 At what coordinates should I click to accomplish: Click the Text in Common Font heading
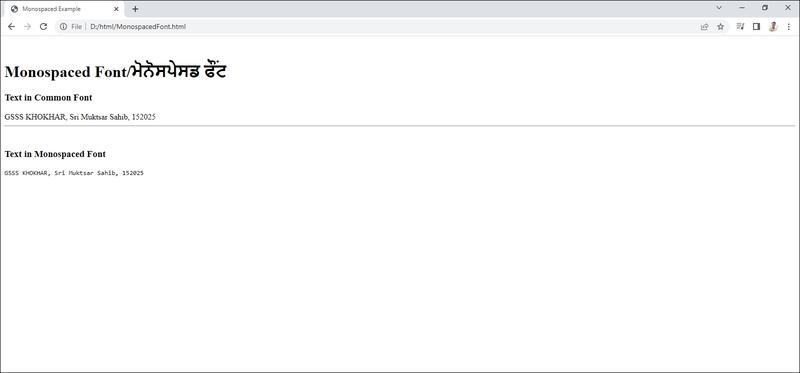click(48, 97)
